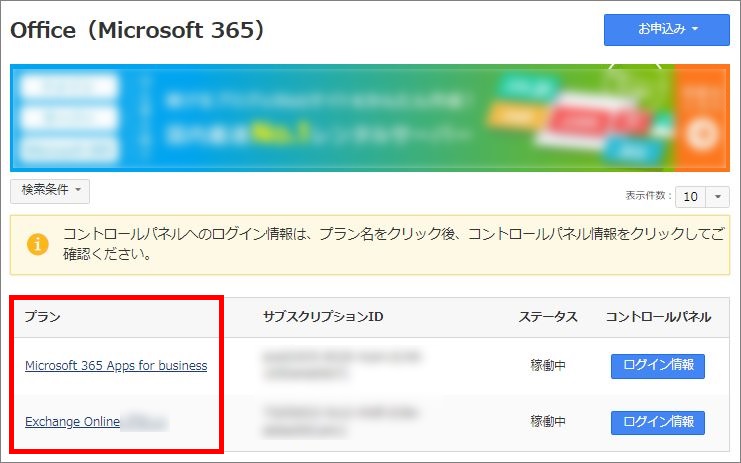Click ログイン情報 for Microsoft 365 Apps
Image resolution: width=741 pixels, height=463 pixels.
[657, 366]
